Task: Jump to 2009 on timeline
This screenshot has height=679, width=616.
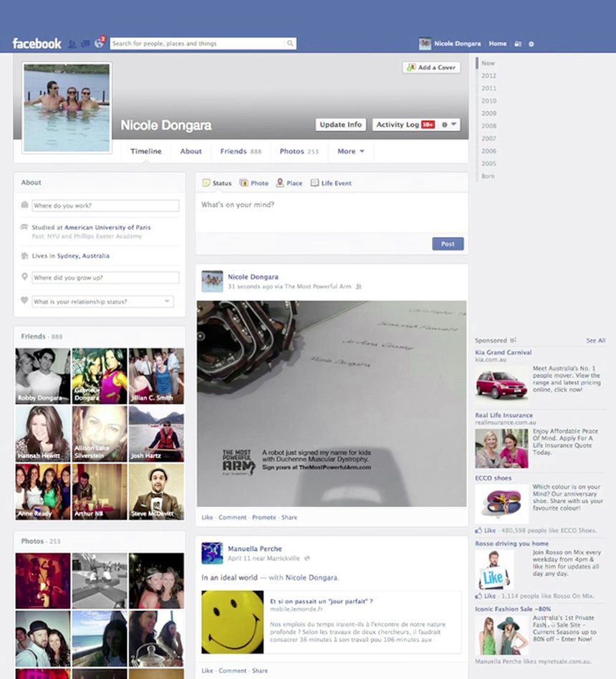Action: point(489,113)
